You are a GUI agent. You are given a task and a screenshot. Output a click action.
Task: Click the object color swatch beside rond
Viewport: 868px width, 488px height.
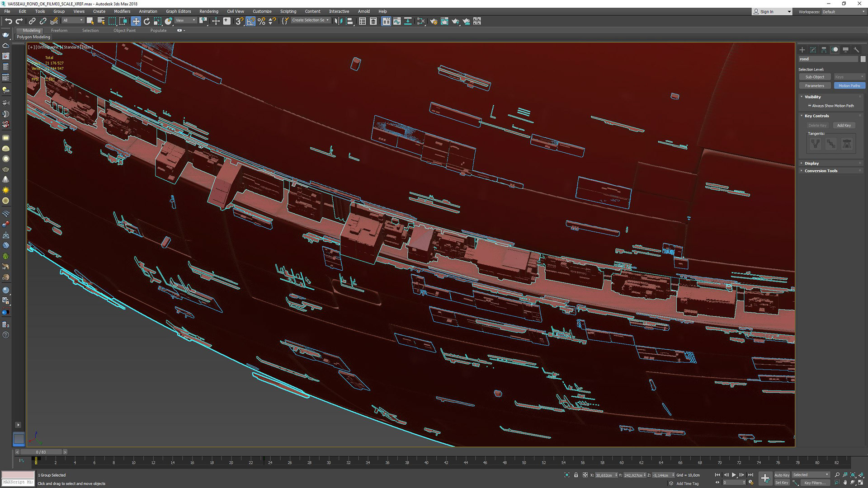click(863, 59)
